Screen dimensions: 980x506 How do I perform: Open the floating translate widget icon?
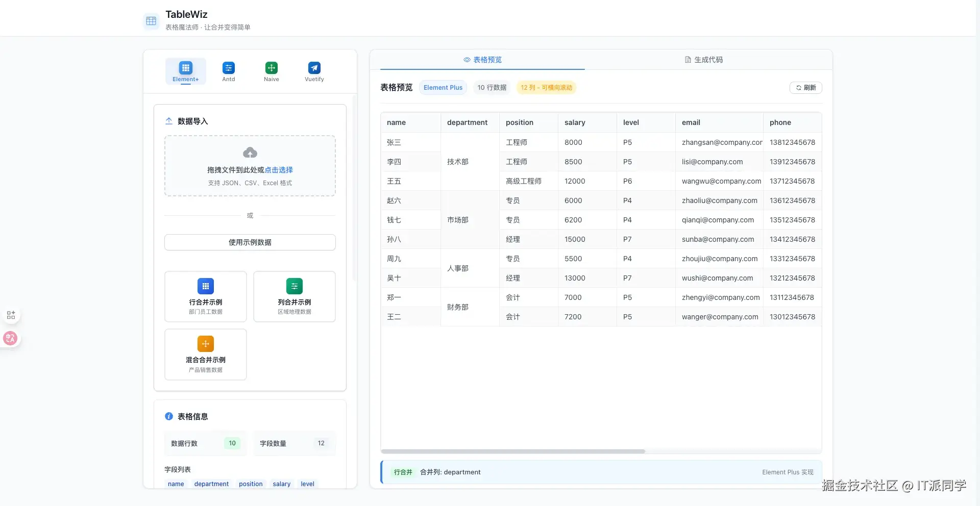coord(10,338)
